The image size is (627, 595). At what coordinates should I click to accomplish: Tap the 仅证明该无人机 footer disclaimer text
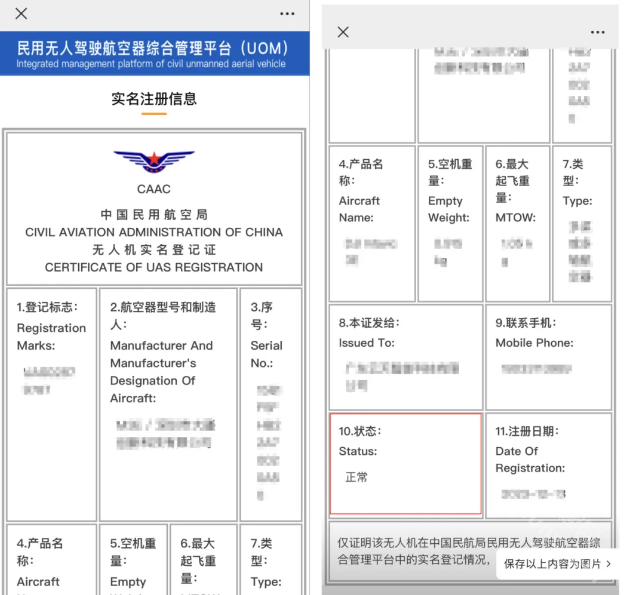click(x=410, y=555)
